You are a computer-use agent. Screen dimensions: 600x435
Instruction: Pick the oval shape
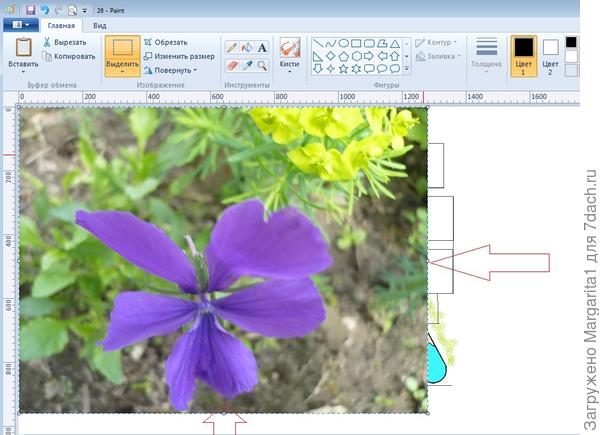point(344,43)
